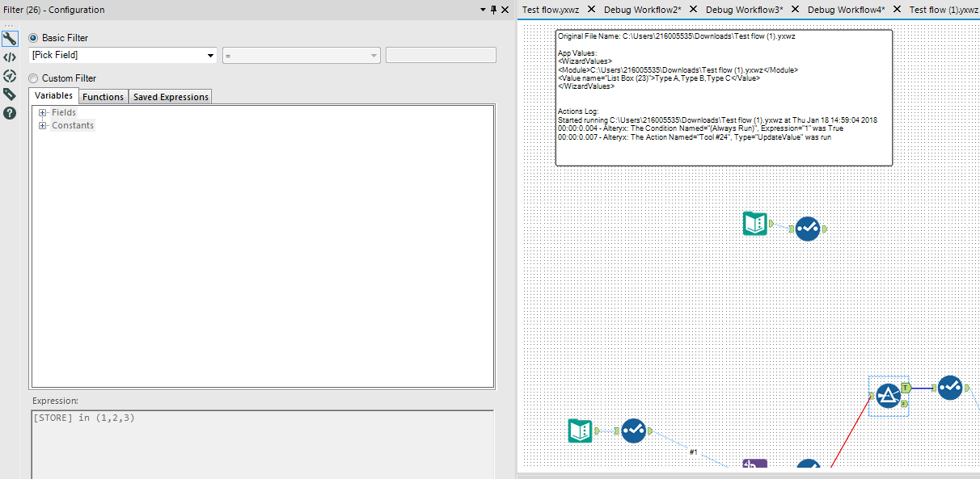Viewport: 980px width, 479px height.
Task: Open the comparison operator dropdown
Action: [x=373, y=55]
